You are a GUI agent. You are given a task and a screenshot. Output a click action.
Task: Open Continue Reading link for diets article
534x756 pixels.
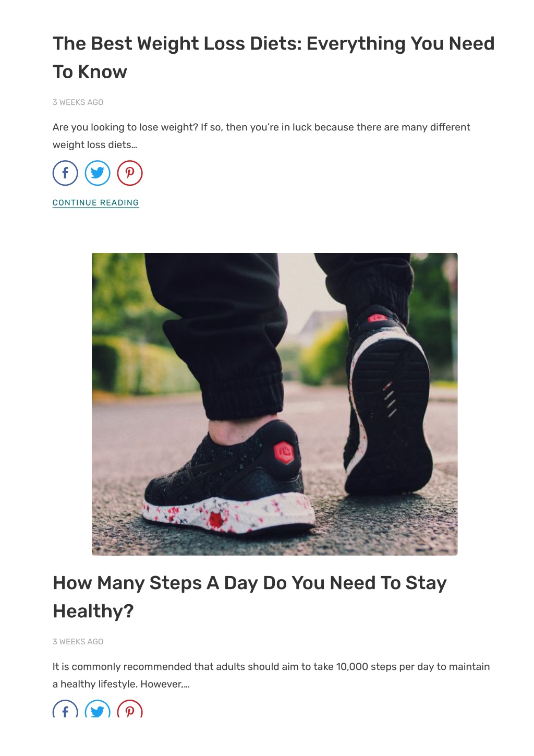(x=96, y=202)
